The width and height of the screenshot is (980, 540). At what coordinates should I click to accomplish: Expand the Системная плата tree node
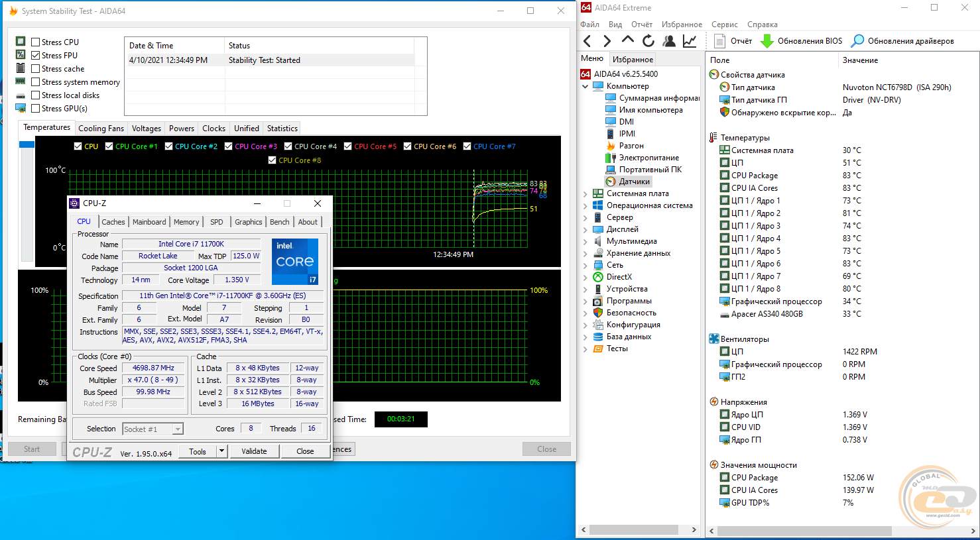(585, 194)
